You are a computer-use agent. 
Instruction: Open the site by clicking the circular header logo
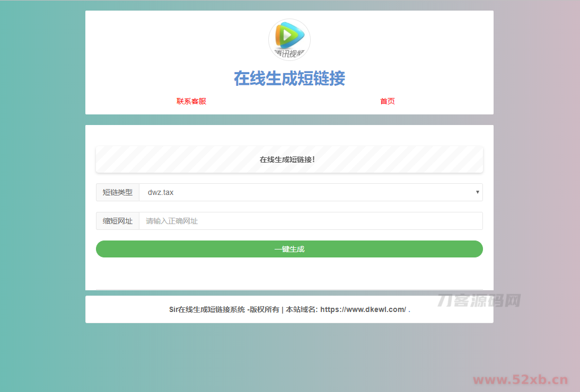(289, 39)
